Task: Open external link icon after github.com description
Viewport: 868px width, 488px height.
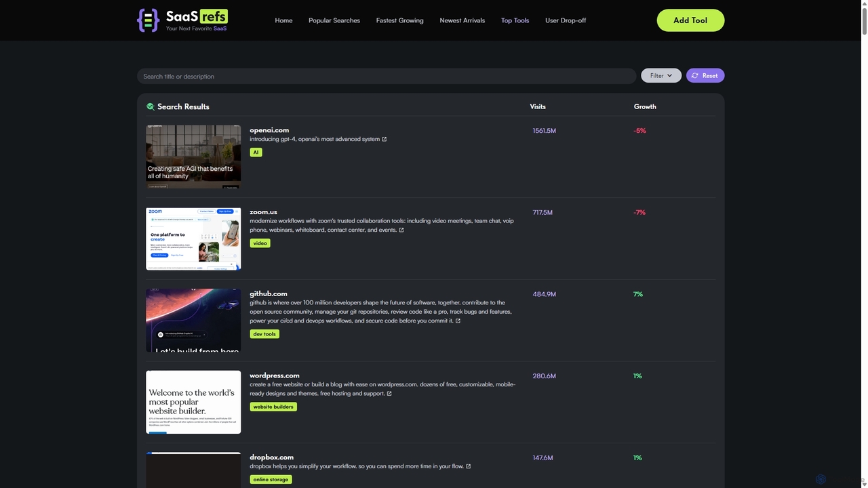Action: point(458,321)
